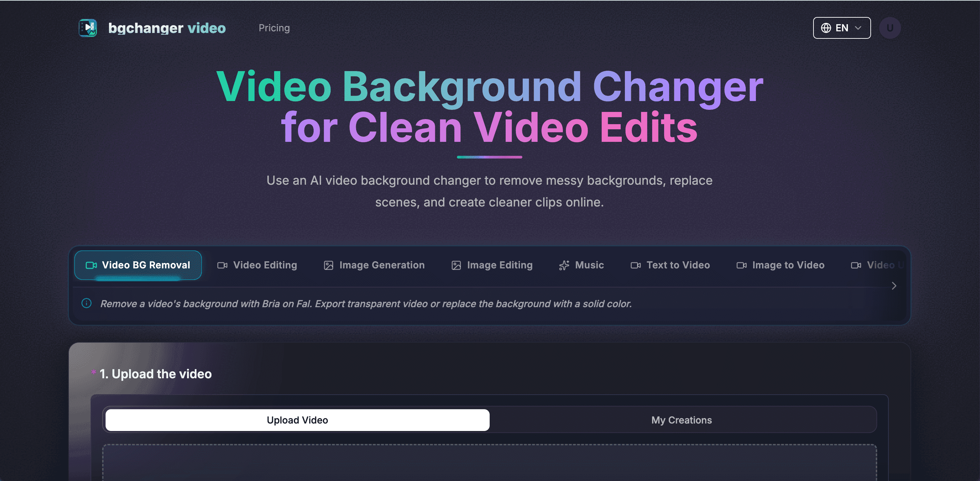Open the user avatar menu

889,28
